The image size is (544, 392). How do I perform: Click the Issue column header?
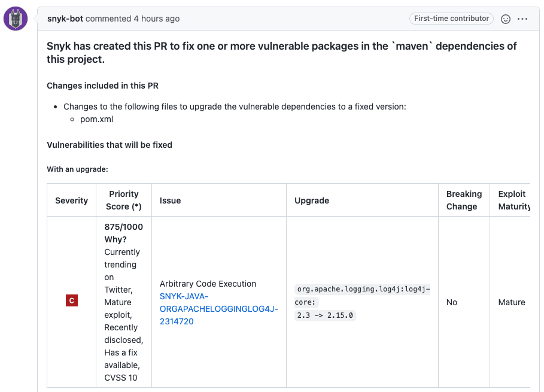point(170,200)
